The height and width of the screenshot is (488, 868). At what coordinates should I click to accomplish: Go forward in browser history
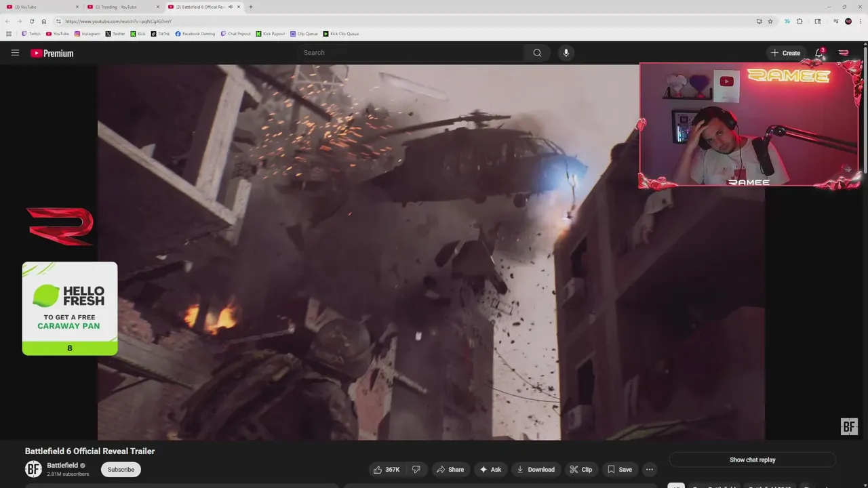[x=19, y=21]
